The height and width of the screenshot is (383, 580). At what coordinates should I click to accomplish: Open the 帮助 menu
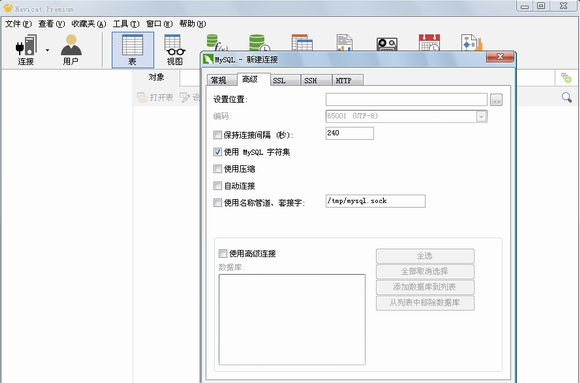click(192, 24)
